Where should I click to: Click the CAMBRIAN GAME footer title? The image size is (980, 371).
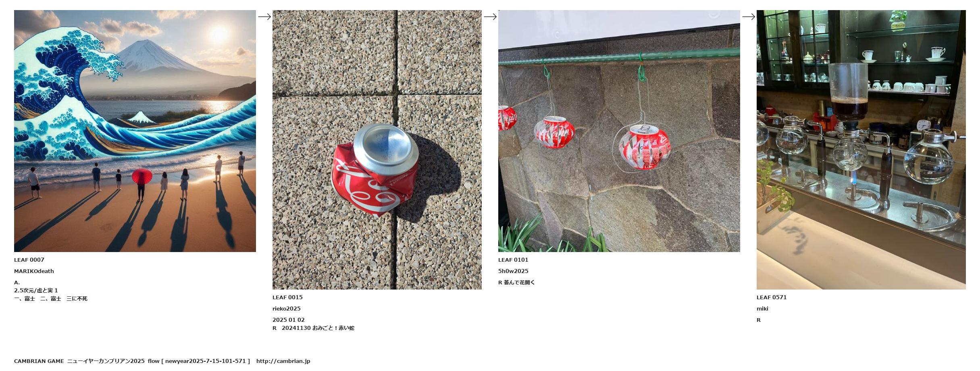(39, 361)
